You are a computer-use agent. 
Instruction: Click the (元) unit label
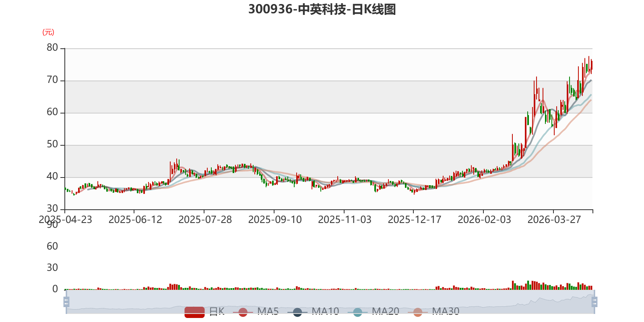[48, 32]
